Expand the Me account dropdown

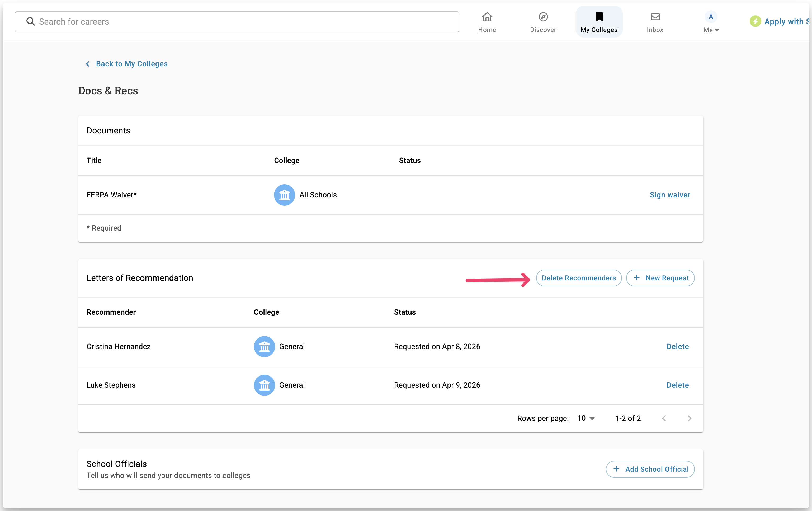point(711,30)
